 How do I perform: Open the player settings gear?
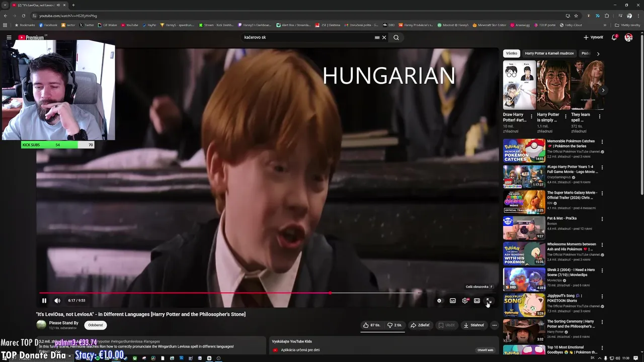[465, 301]
